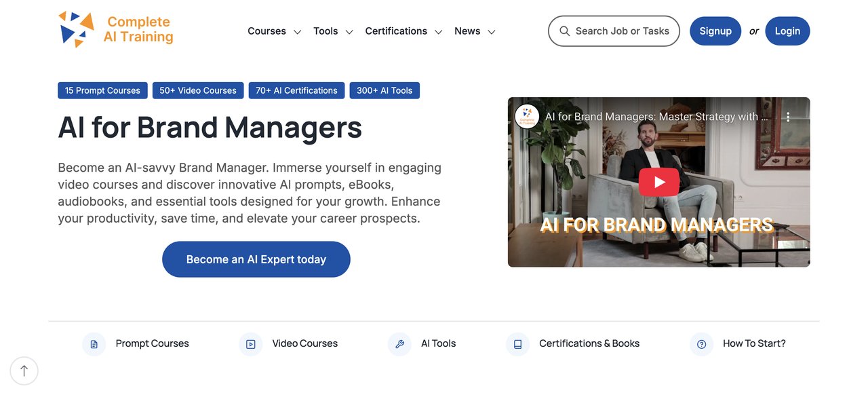868x395 pixels.
Task: Click the 70+ AI Certifications badge
Action: tap(296, 90)
